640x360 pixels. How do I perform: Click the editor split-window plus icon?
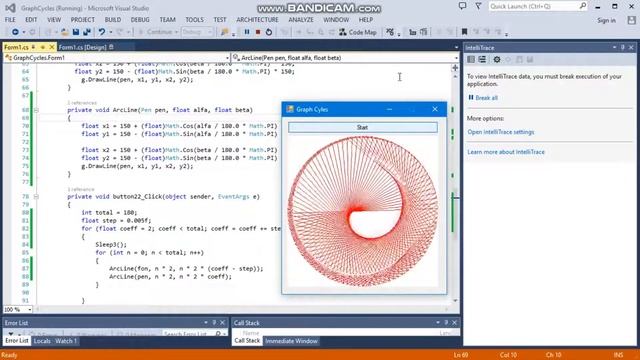455,68
